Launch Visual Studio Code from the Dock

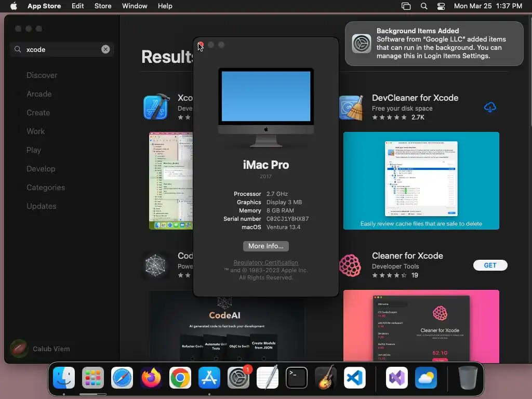click(x=354, y=378)
